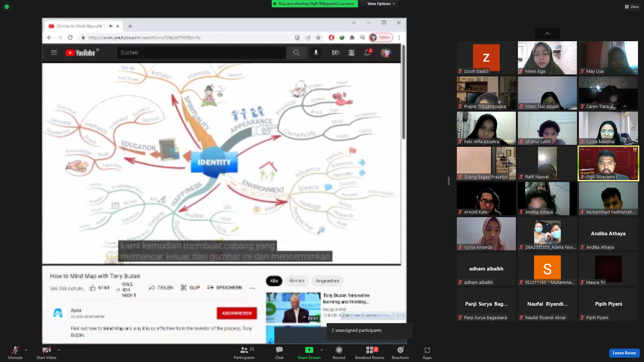Expand video options arrow beside Start Video
Screen dimensions: 644x362
[59, 350]
